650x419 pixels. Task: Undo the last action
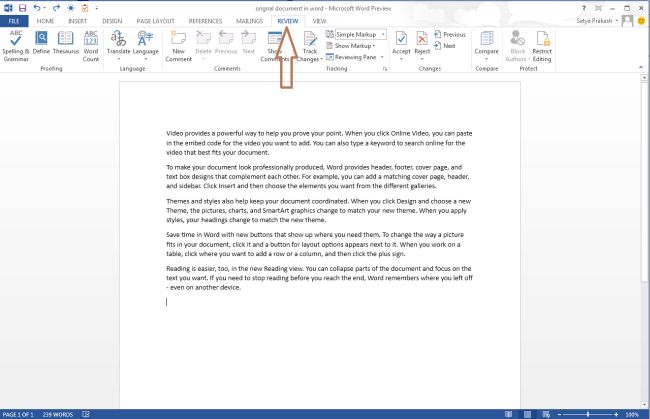point(37,7)
